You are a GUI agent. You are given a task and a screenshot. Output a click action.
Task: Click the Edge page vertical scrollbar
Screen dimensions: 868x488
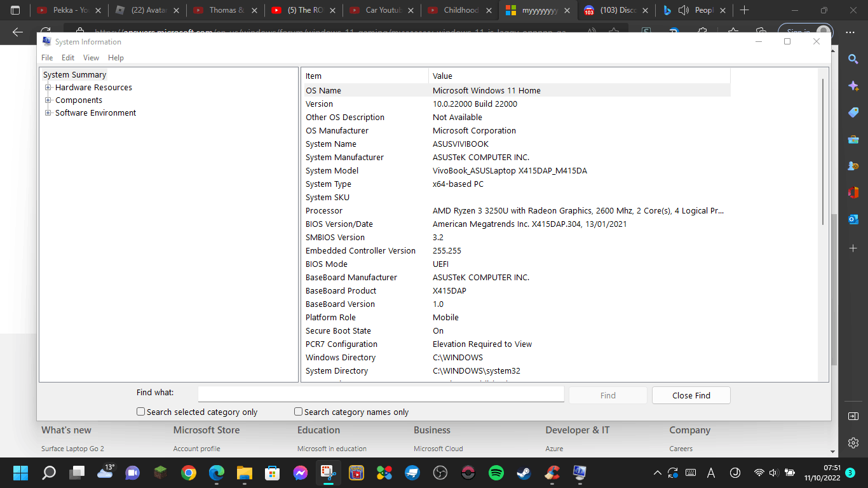[x=834, y=289]
